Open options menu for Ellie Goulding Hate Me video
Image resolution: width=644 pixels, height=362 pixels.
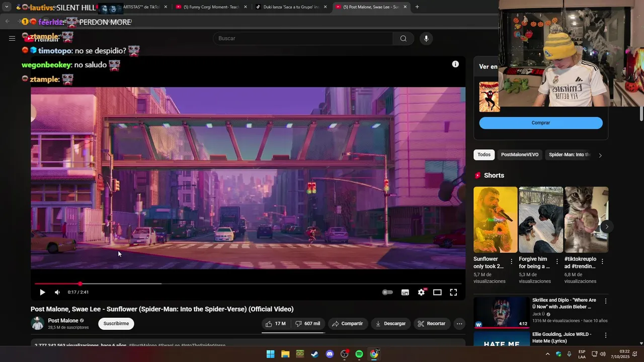(606, 335)
